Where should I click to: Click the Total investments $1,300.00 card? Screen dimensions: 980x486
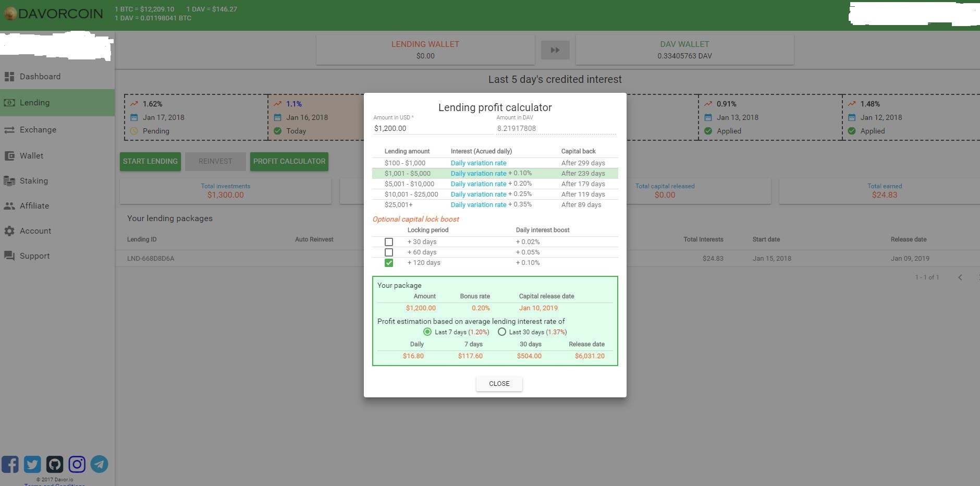point(226,191)
